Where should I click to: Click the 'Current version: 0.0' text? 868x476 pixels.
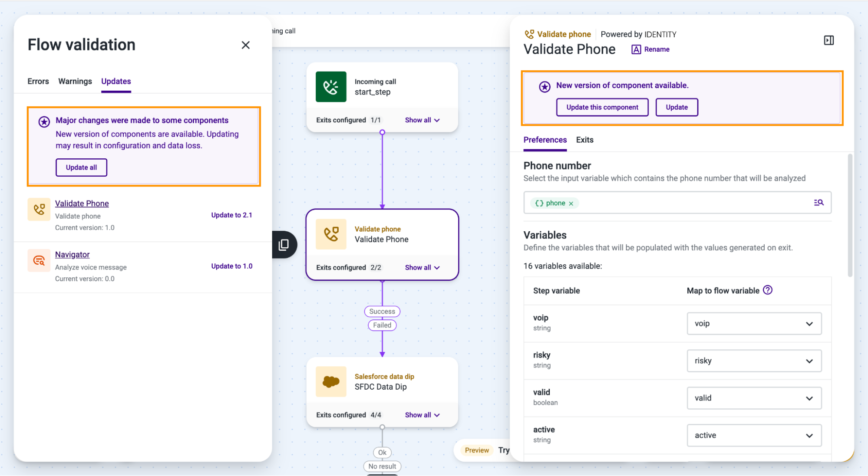85,279
